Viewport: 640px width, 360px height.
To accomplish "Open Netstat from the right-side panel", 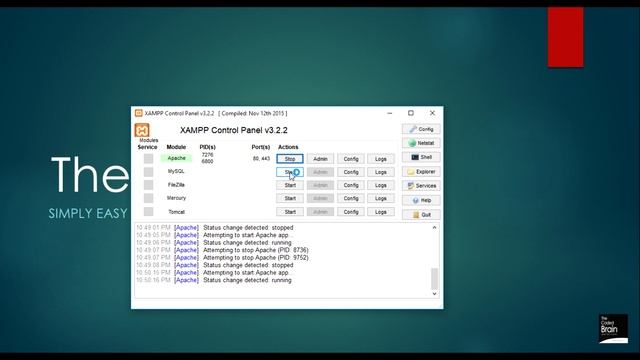I will pos(421,143).
